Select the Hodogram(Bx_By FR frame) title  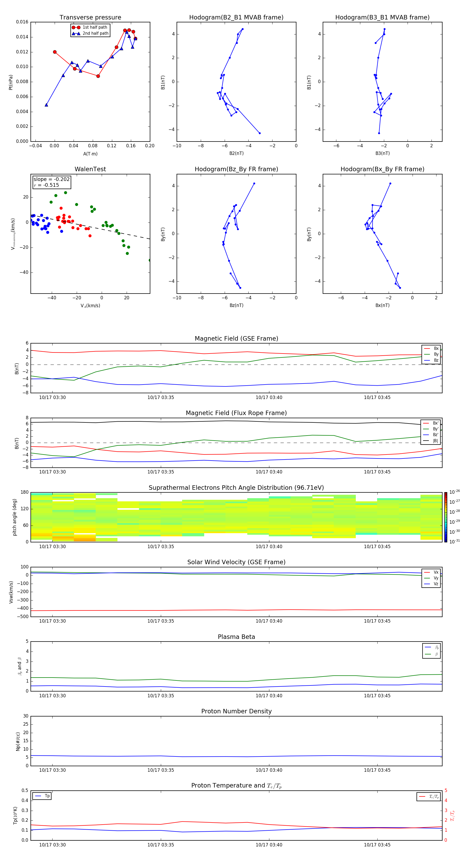[382, 169]
